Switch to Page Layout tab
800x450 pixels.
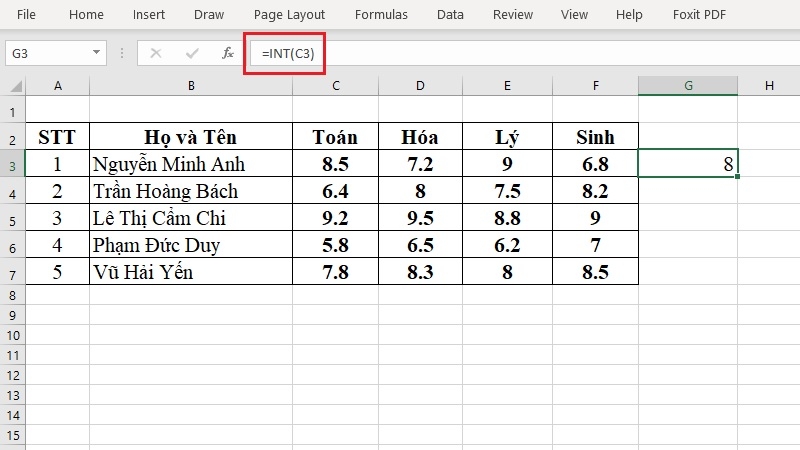click(x=289, y=15)
